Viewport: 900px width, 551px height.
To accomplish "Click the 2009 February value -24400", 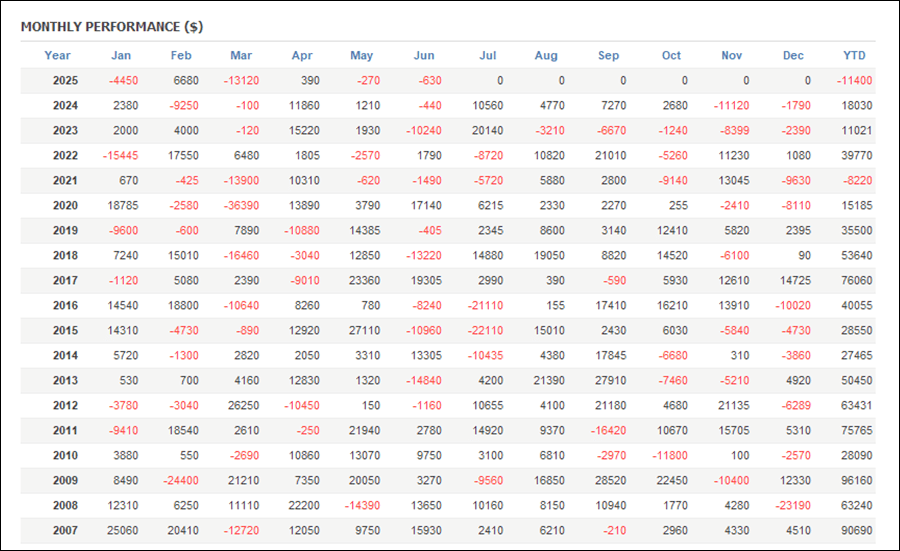I will [x=181, y=480].
